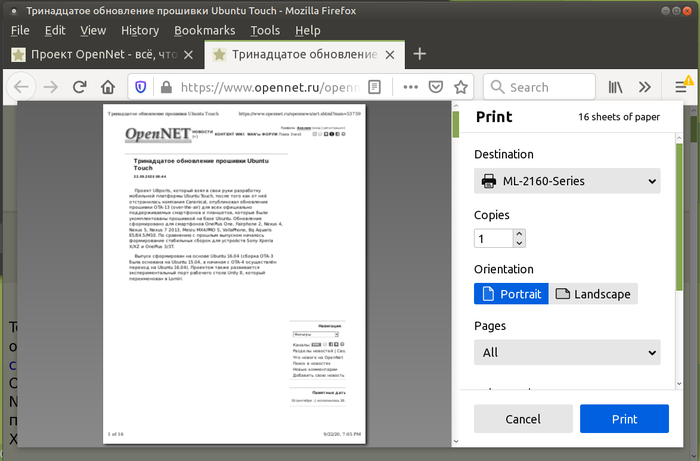Increase copies with the up stepper
This screenshot has height=461, width=700.
[x=519, y=233]
